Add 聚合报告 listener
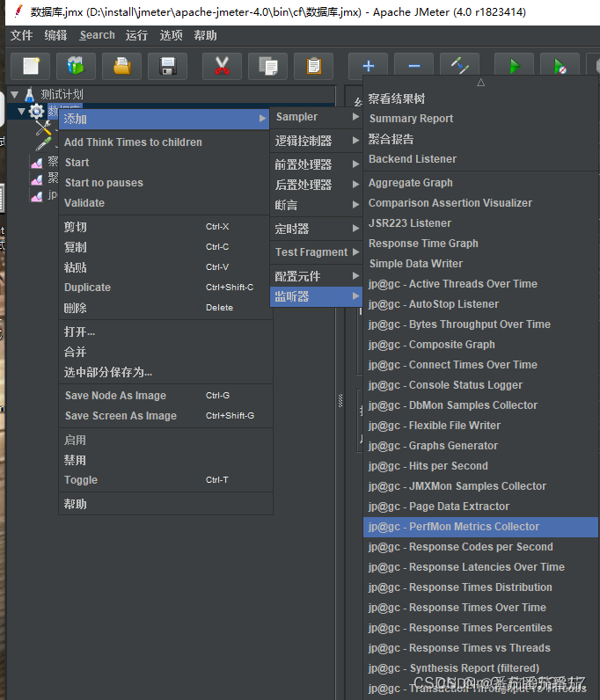600x700 pixels. pos(480,139)
